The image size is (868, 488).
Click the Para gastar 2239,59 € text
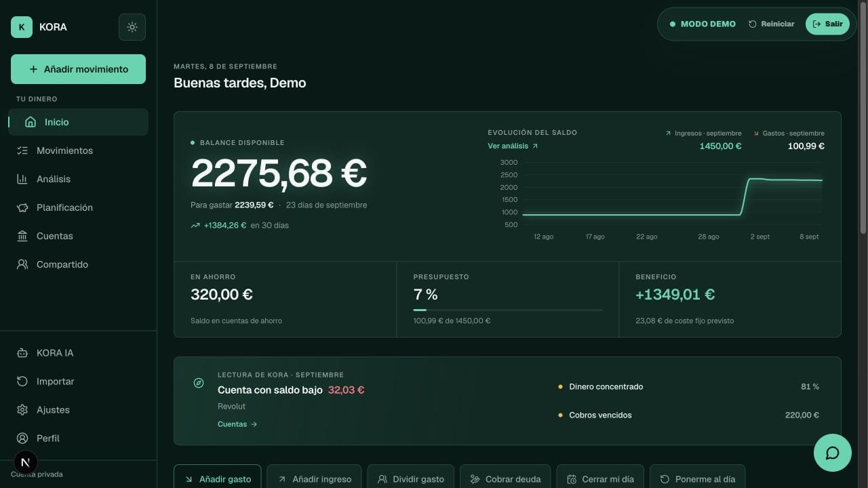point(232,205)
